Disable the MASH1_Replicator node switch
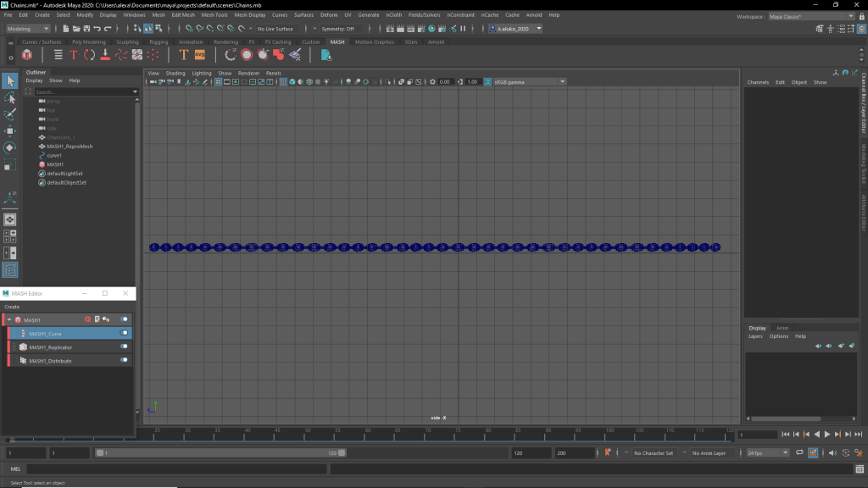 pos(124,347)
